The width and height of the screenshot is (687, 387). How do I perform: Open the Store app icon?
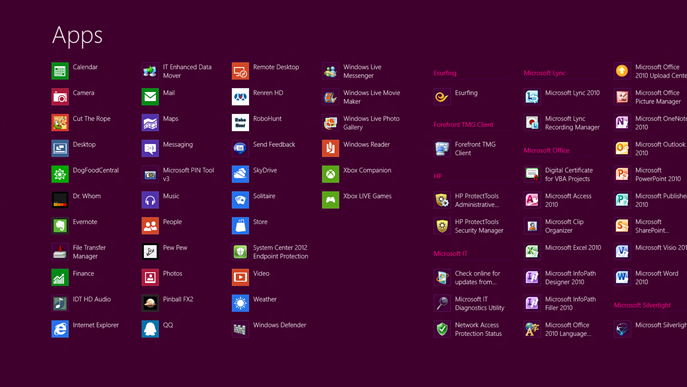pyautogui.click(x=241, y=226)
